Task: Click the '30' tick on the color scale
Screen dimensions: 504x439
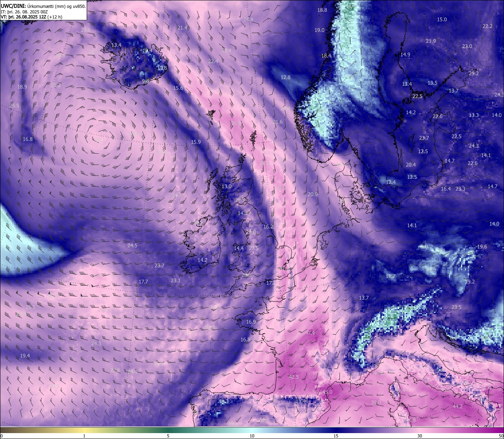Action: point(420,436)
